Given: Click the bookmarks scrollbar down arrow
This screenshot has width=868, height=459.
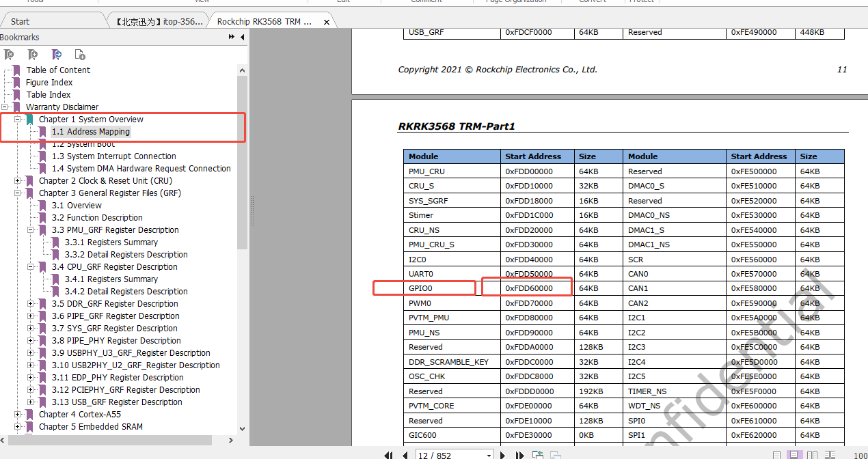Looking at the screenshot, I should [x=242, y=428].
